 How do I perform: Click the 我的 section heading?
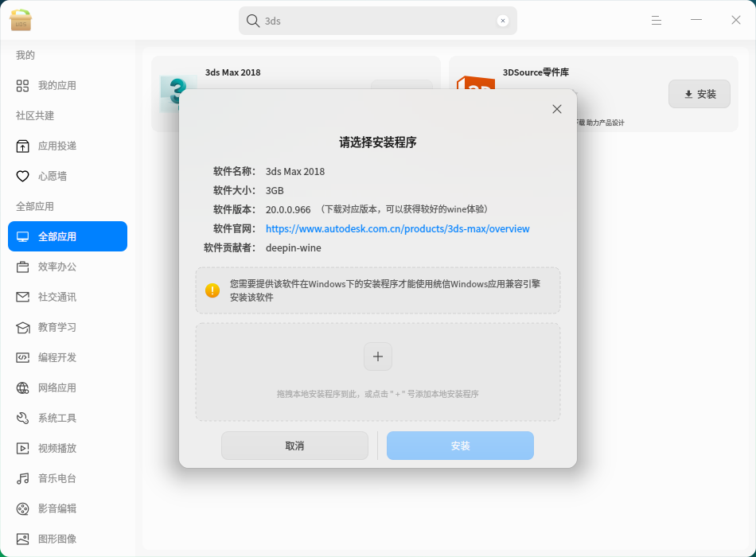click(x=25, y=56)
